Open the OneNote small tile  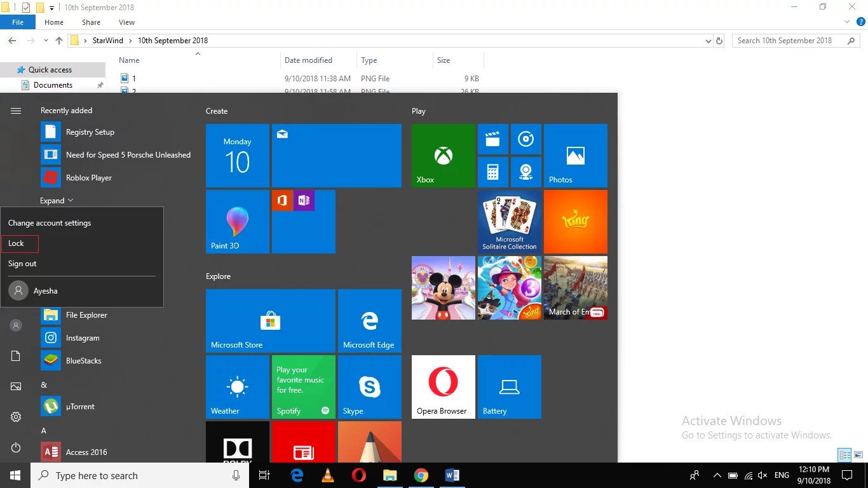303,201
